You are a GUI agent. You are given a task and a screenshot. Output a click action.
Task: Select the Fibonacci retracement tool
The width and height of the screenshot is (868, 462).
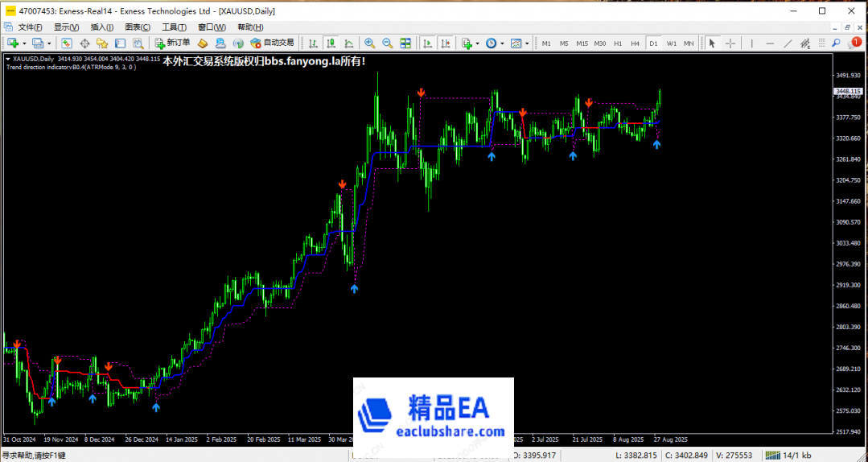tap(822, 43)
